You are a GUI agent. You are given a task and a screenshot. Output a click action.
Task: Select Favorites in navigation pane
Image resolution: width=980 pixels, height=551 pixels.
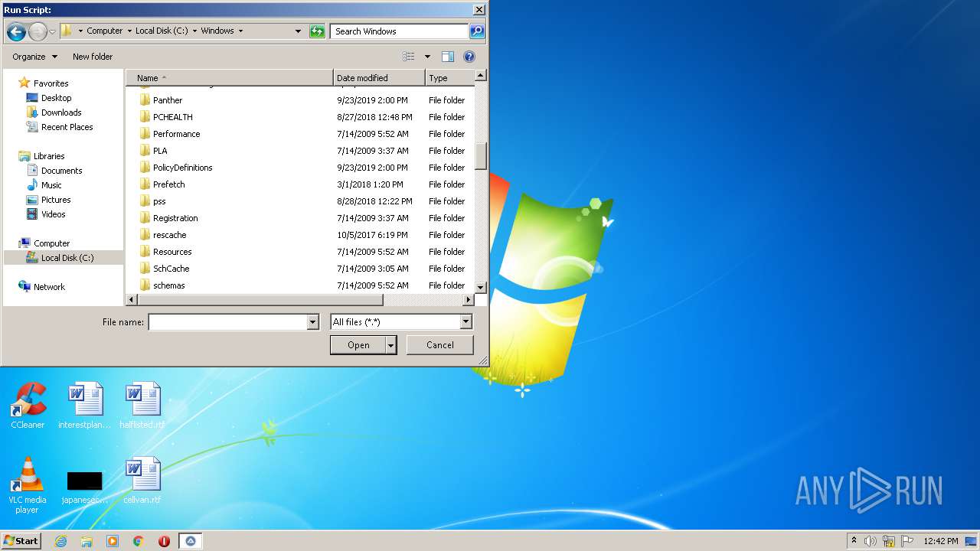pos(51,83)
